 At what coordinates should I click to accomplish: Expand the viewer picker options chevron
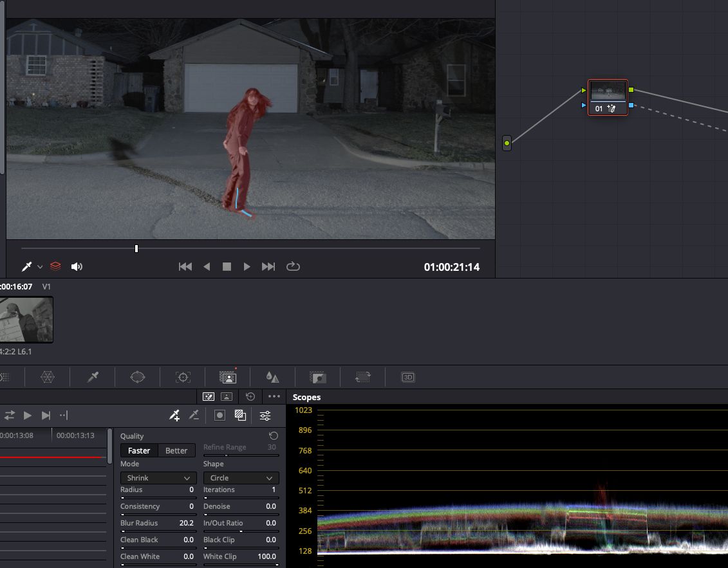40,267
